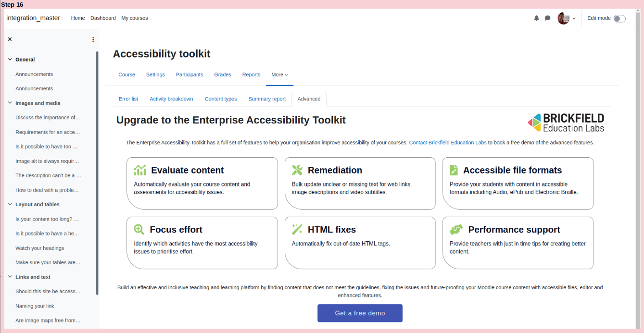Select the Layout and tables section heading
Viewport: 644px width, 333px height.
click(38, 204)
